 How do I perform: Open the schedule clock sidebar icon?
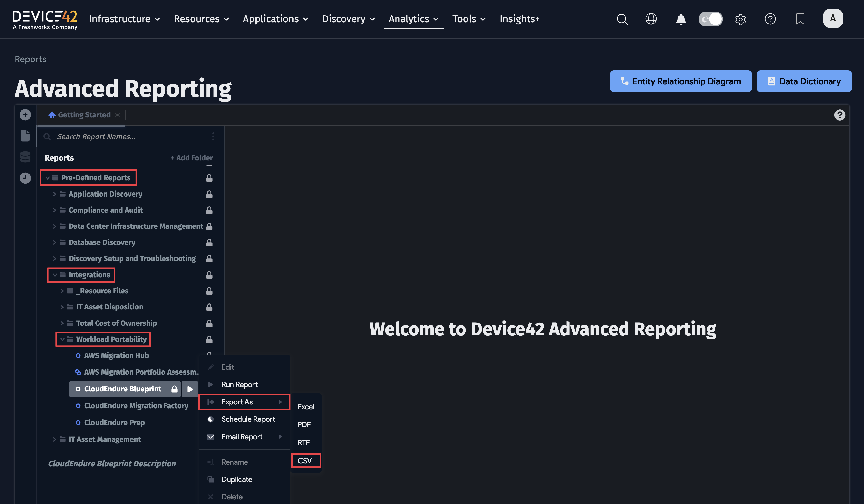(x=25, y=178)
